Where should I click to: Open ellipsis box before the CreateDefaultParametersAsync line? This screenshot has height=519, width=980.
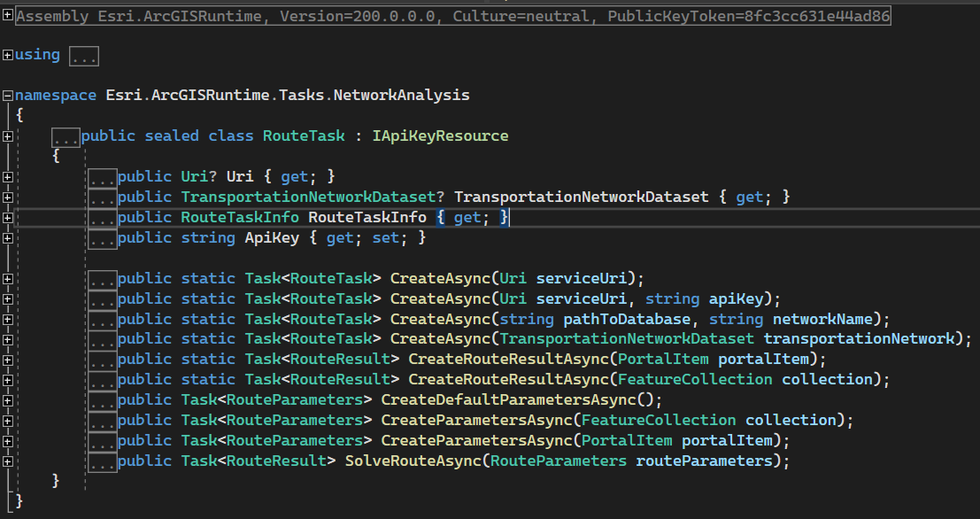102,401
